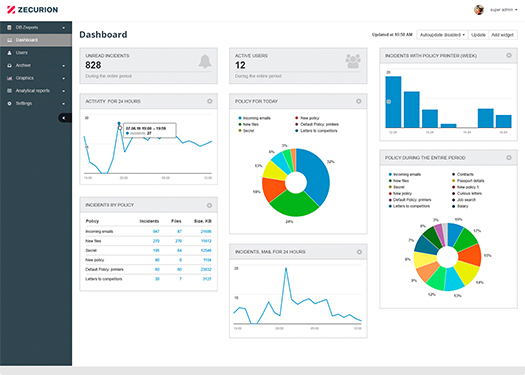Open the Autoupdate disabled dropdown
The width and height of the screenshot is (525, 375).
point(442,35)
